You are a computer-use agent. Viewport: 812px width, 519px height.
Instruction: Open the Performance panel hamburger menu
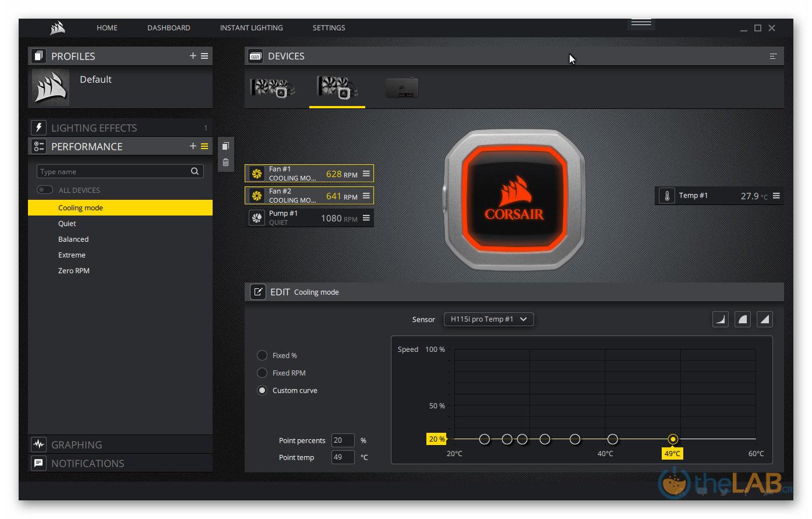coord(204,146)
